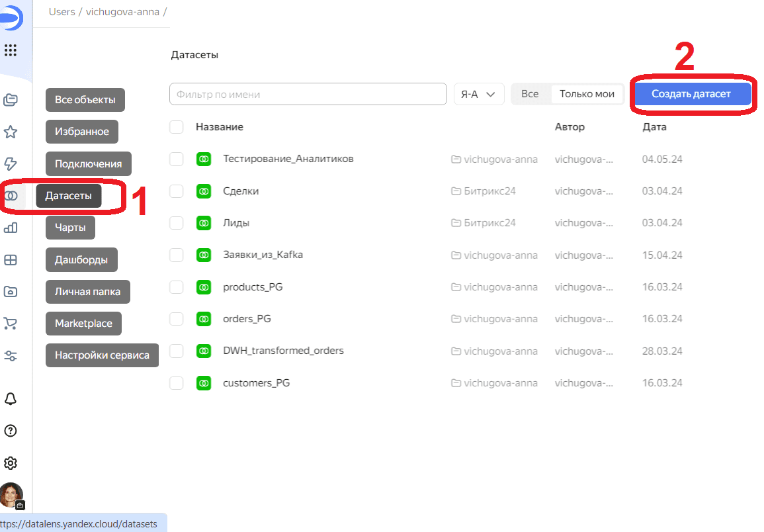Focus the Фильтр по имени search field
Screen dimensions: 764x532
308,94
